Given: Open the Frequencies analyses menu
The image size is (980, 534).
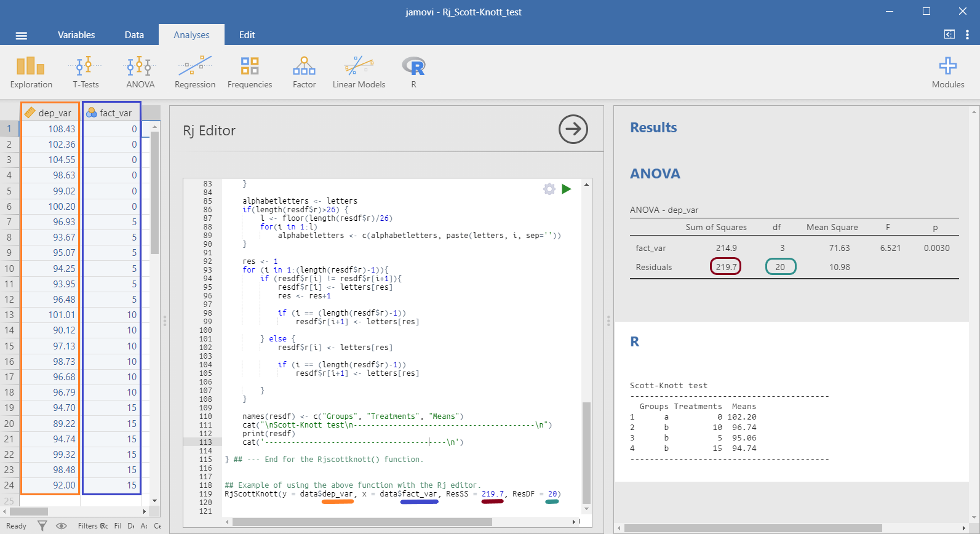Looking at the screenshot, I should 250,72.
